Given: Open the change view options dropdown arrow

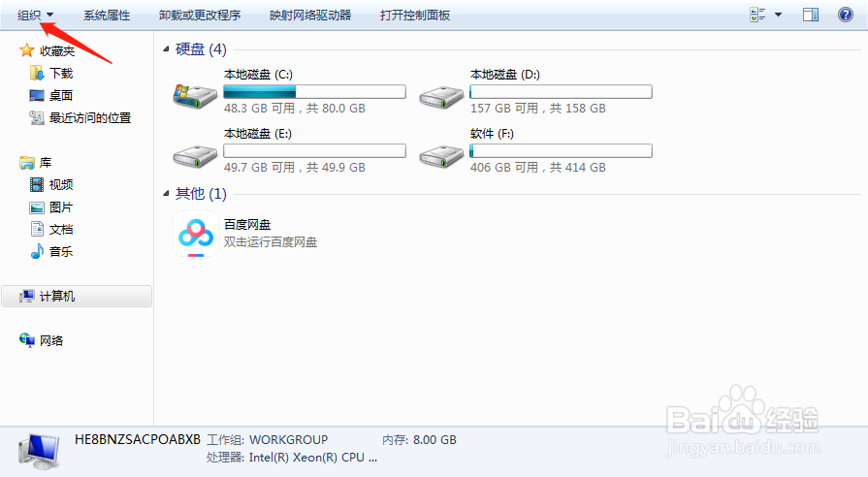Looking at the screenshot, I should pyautogui.click(x=778, y=15).
